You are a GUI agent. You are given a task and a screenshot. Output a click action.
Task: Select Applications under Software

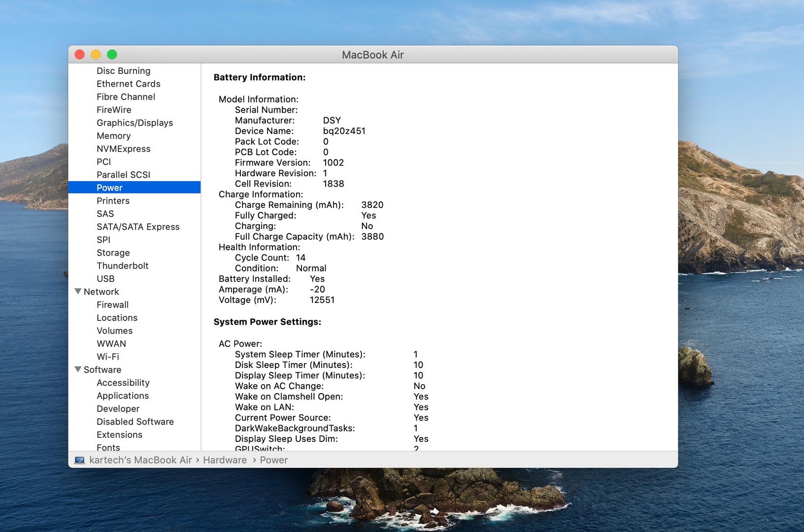pyautogui.click(x=123, y=396)
